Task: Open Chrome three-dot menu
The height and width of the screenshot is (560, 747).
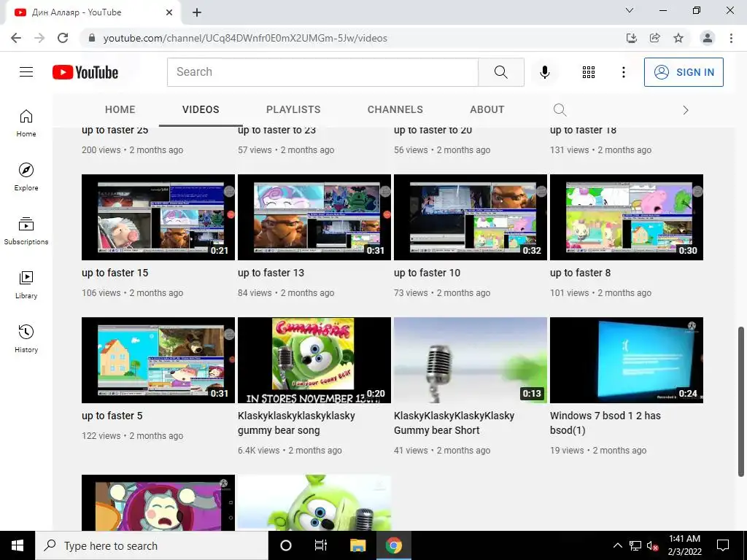Action: (731, 38)
